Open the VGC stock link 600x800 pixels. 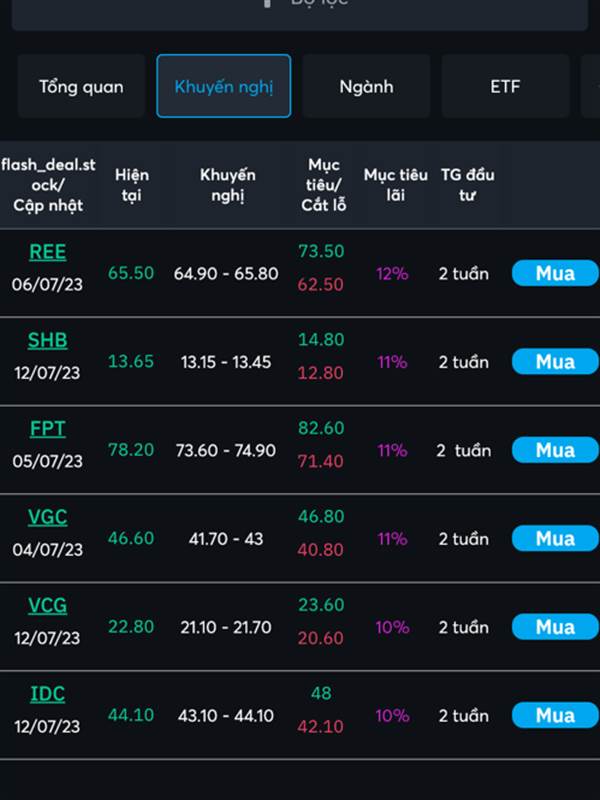coord(47,517)
